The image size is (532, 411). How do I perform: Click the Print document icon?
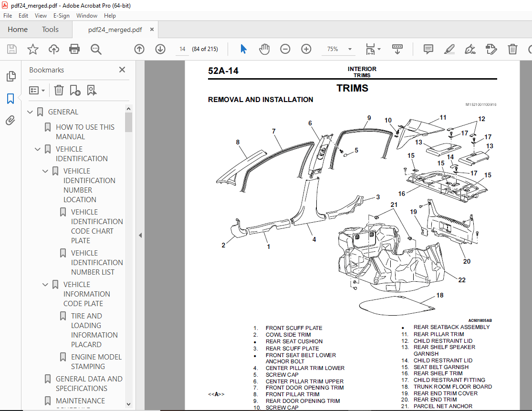pos(75,49)
